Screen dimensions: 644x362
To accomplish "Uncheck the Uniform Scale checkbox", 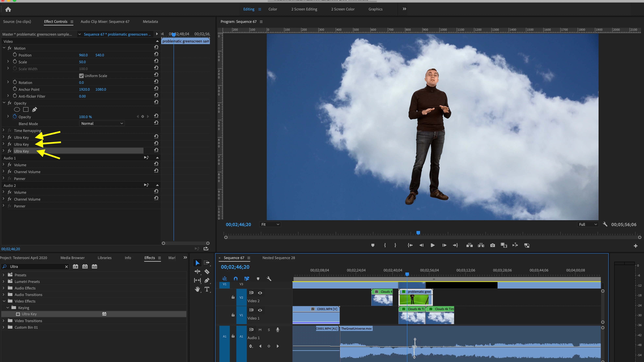I will point(81,76).
